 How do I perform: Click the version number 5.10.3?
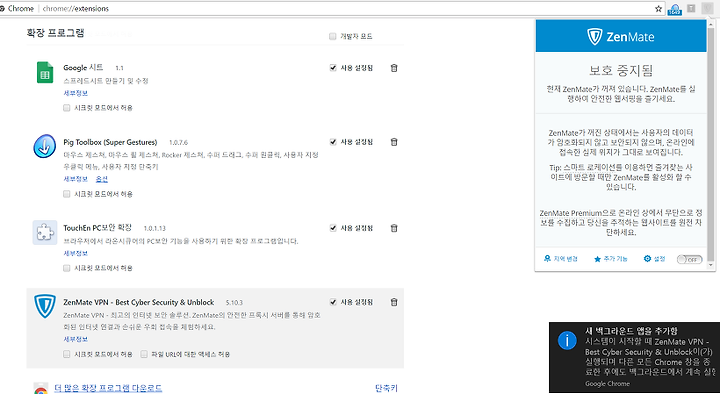[x=234, y=303]
